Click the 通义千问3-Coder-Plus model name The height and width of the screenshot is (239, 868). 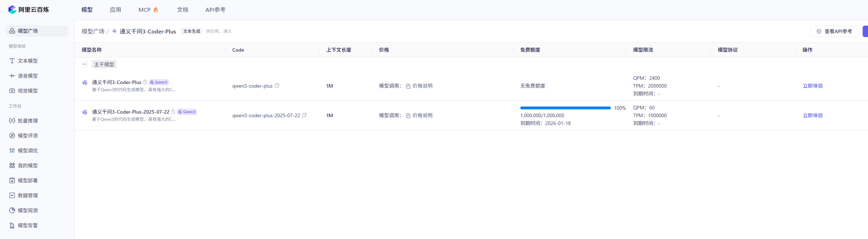tap(117, 82)
